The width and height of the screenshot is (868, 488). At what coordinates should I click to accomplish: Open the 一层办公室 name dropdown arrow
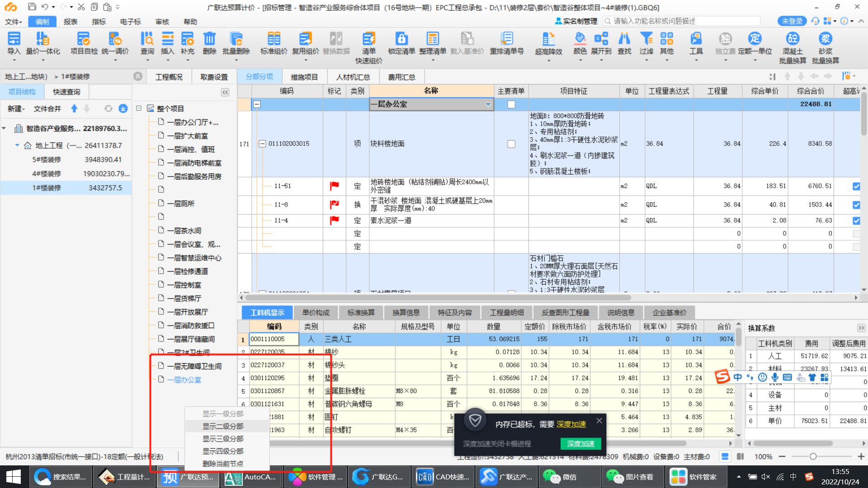[x=488, y=104]
